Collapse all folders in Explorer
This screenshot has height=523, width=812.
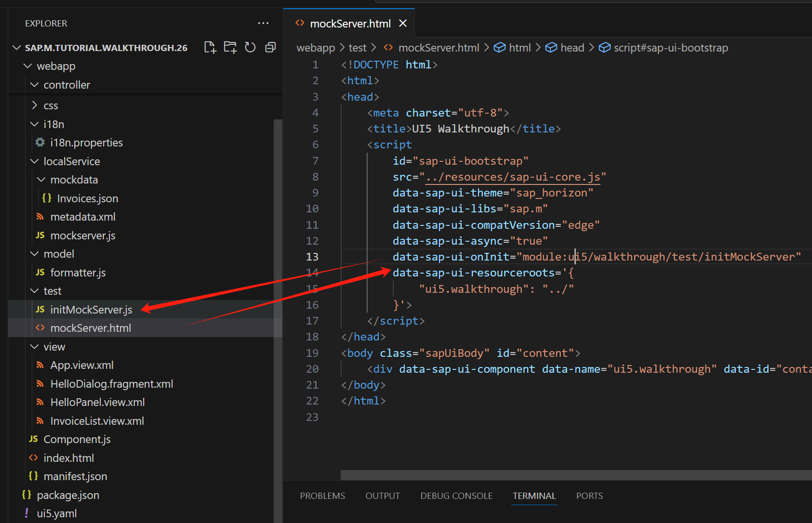click(x=270, y=47)
